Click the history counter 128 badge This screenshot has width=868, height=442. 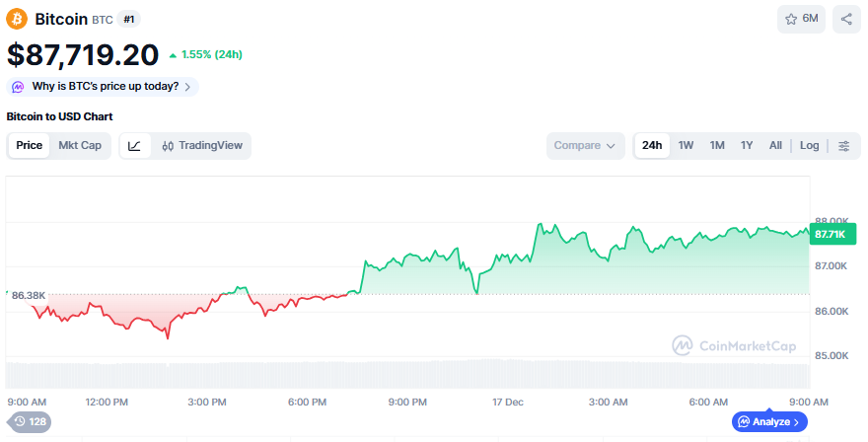(x=29, y=421)
